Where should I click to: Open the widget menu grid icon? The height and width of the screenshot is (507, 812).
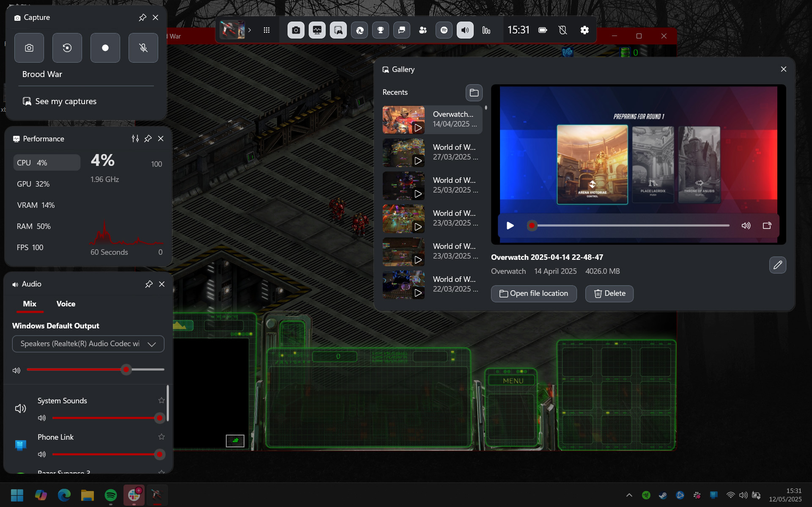point(266,30)
